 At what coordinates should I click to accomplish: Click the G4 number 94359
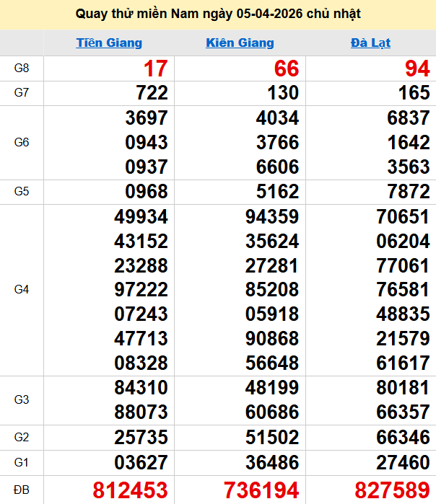tap(272, 216)
